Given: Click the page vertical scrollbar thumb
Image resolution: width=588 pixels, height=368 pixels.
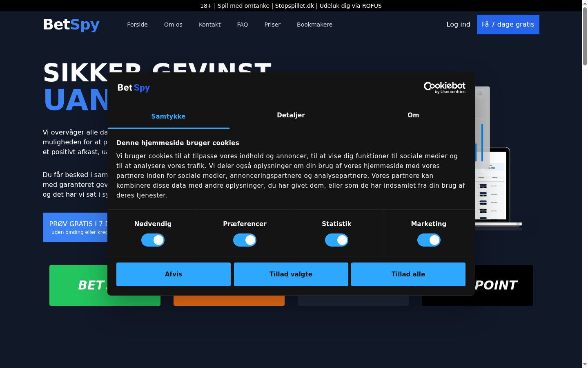Looking at the screenshot, I should [585, 36].
